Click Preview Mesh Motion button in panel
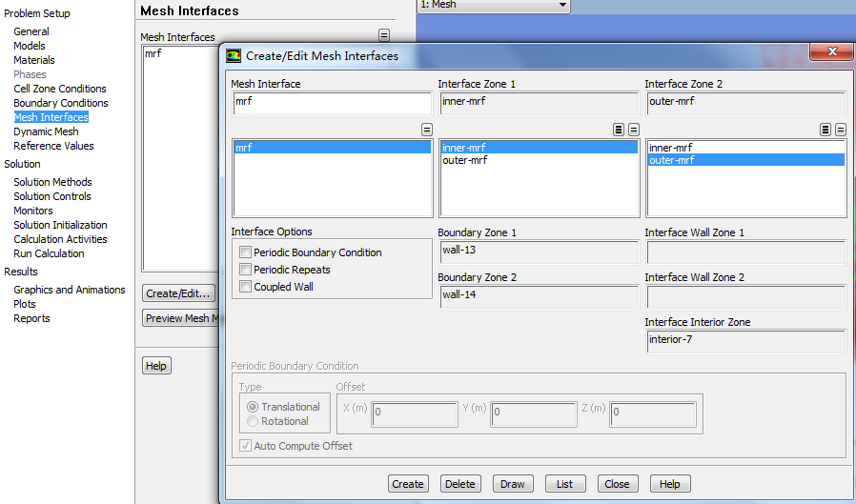 (x=181, y=318)
